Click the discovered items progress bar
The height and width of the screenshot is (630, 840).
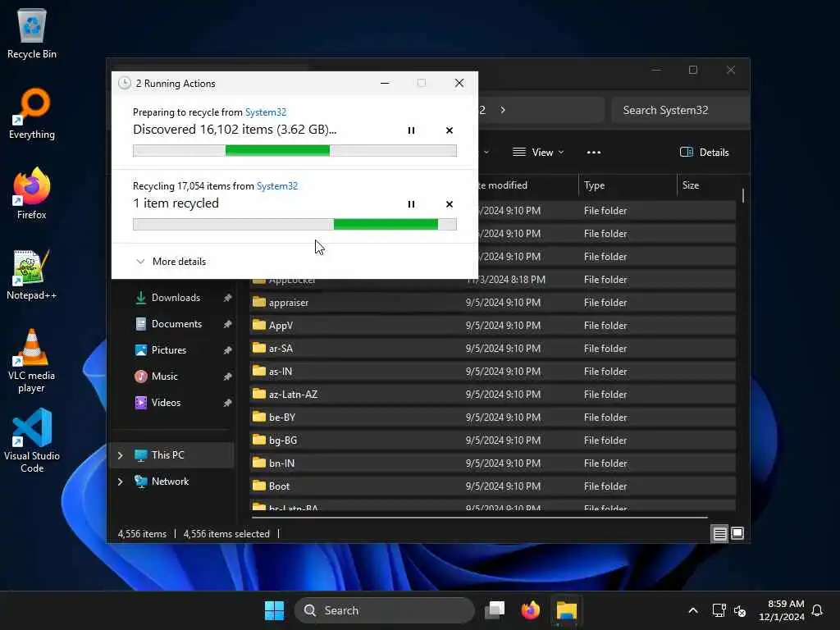pyautogui.click(x=294, y=151)
